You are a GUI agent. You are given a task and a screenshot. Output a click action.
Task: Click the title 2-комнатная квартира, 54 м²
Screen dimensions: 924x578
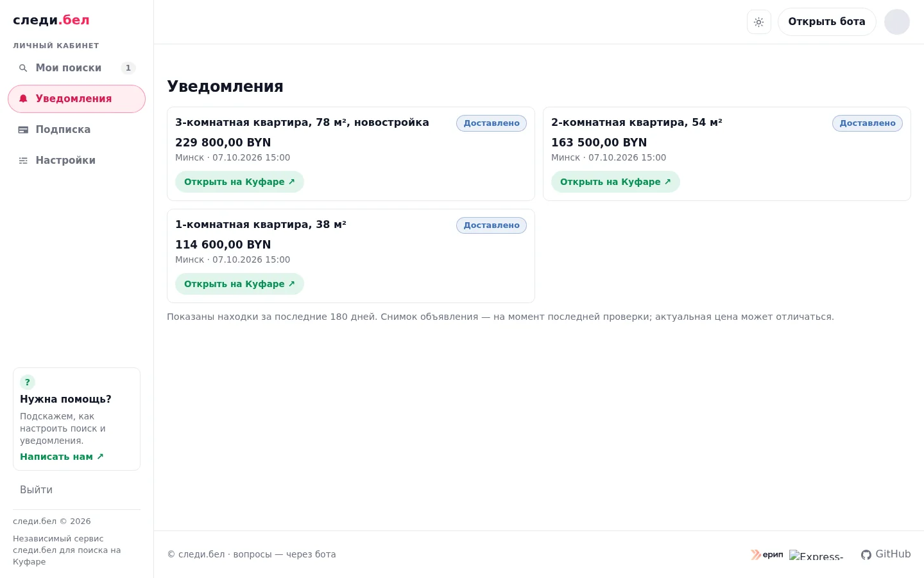click(x=637, y=123)
